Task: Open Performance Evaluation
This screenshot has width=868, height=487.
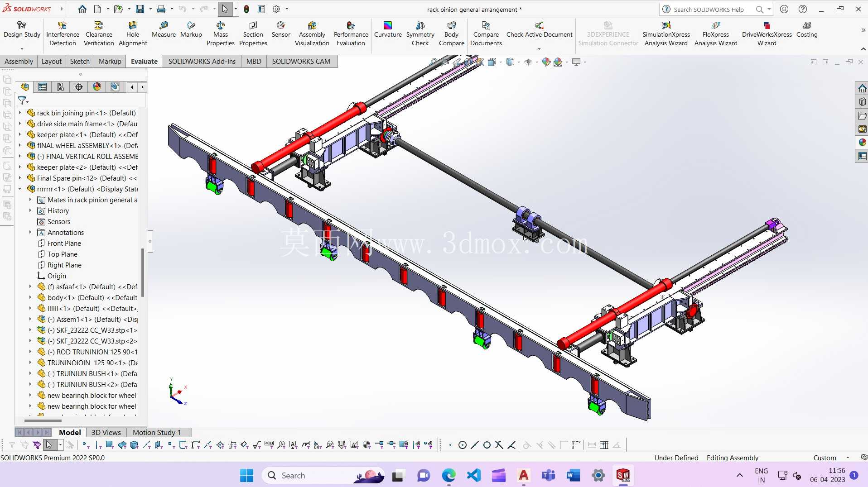Action: [x=351, y=33]
